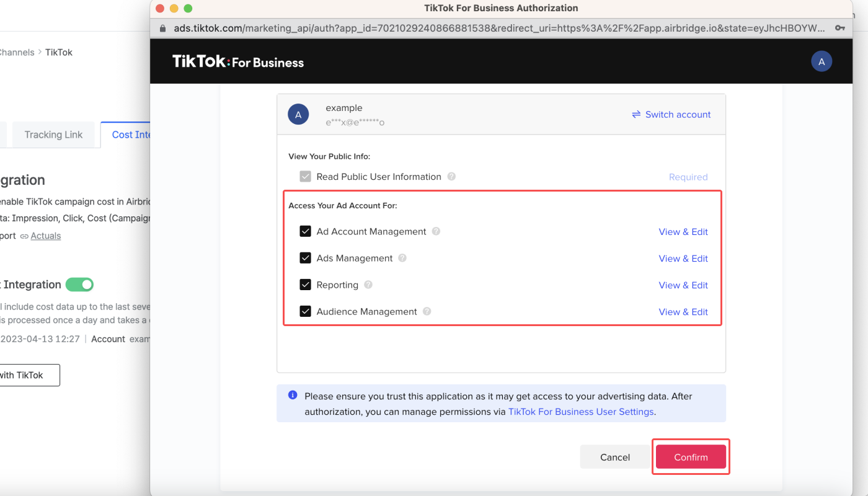
Task: Click the TikTok breadcrumb in Airbridge
Action: 59,52
